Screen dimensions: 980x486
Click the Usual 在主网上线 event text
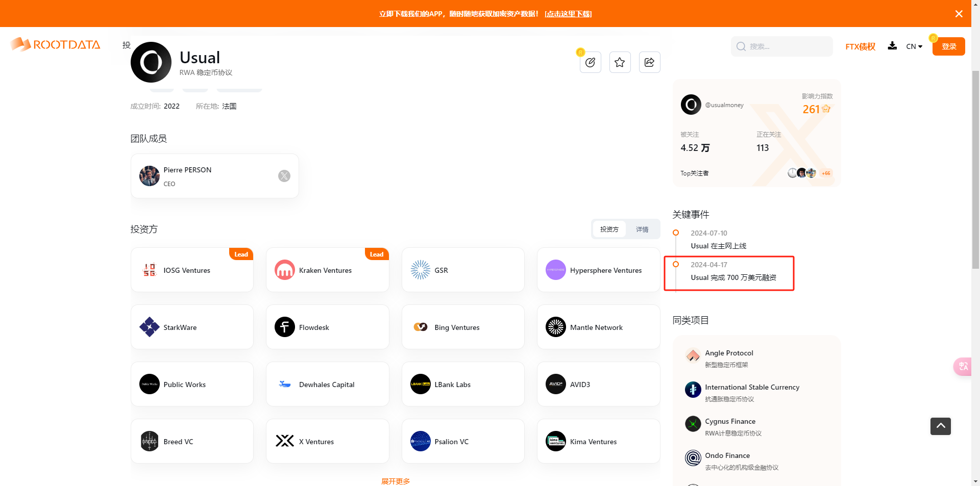click(x=718, y=246)
